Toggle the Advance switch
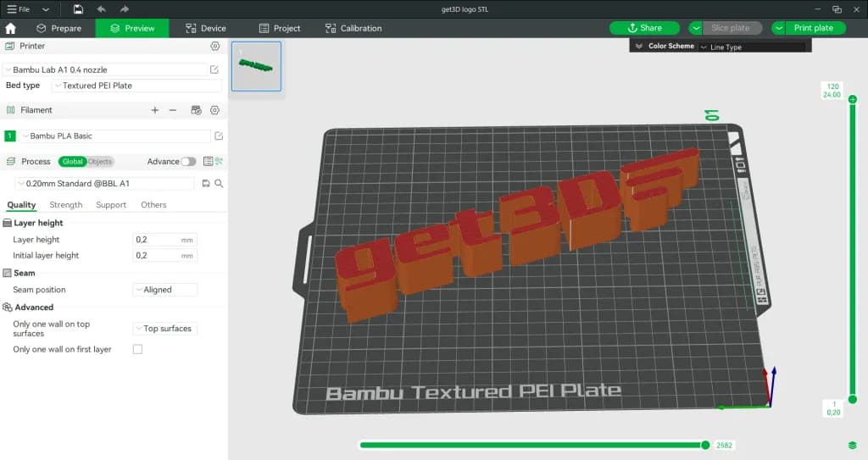Image resolution: width=868 pixels, height=460 pixels. (x=188, y=161)
